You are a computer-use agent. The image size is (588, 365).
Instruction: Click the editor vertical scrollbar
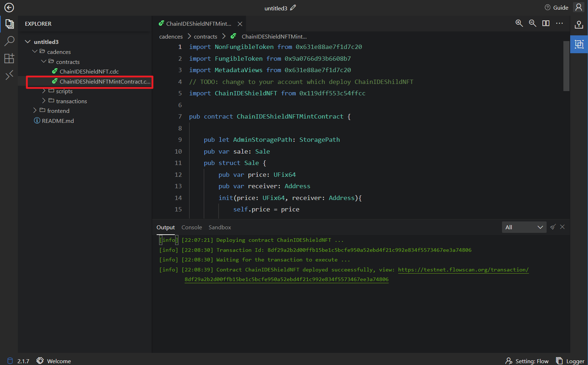(x=566, y=66)
